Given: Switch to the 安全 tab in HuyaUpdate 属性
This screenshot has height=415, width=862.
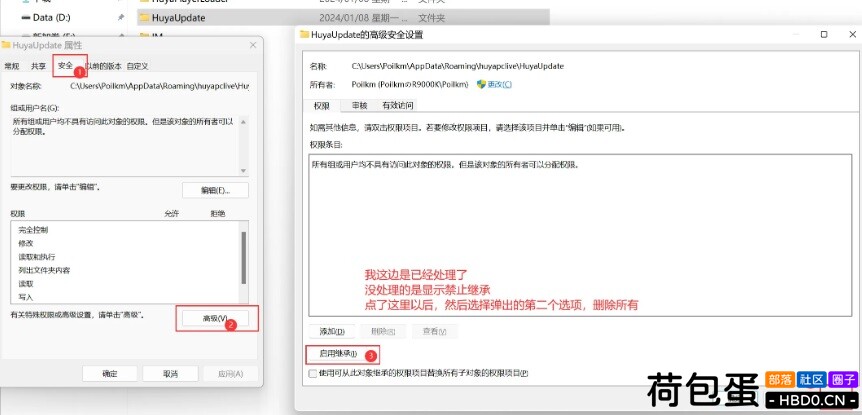Looking at the screenshot, I should point(65,65).
